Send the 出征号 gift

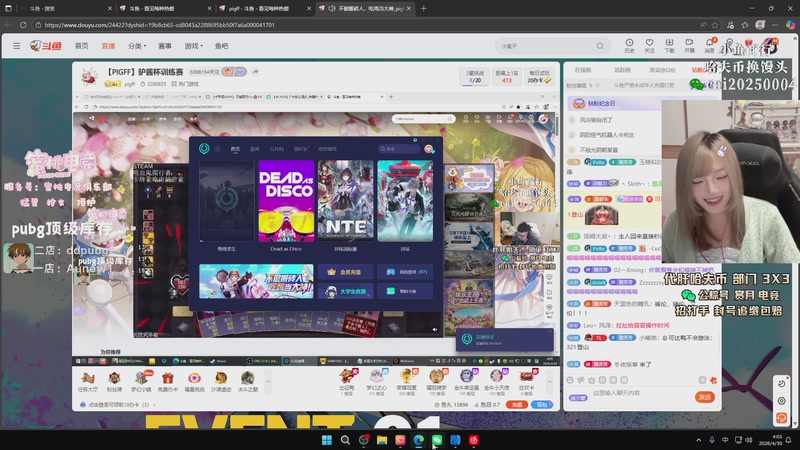point(347,382)
